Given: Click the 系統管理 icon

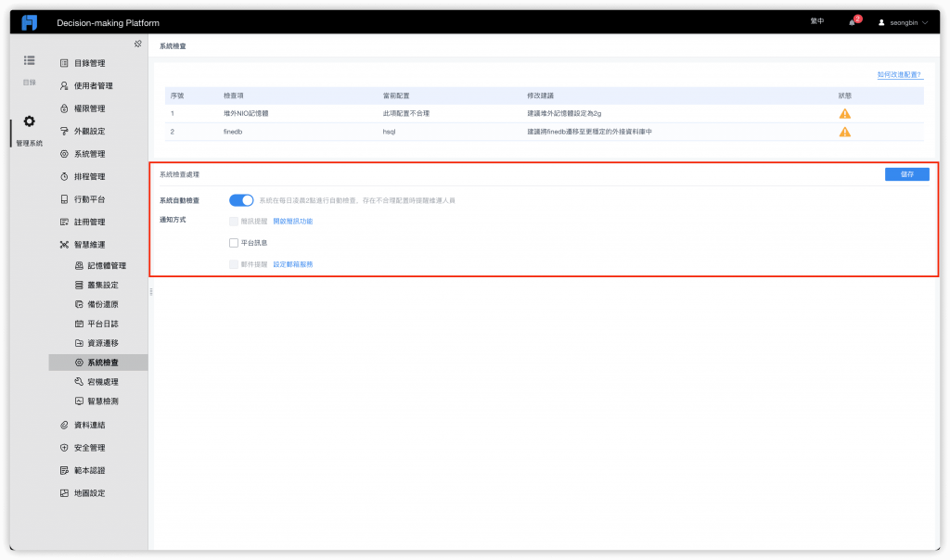Looking at the screenshot, I should coord(64,154).
